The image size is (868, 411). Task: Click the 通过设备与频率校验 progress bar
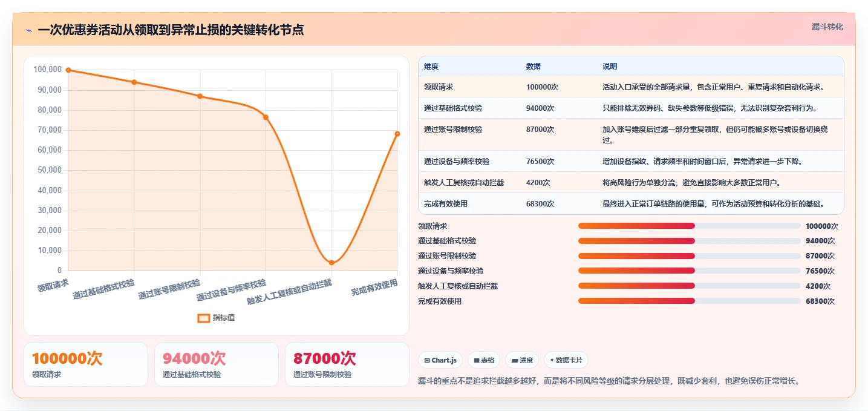pos(690,271)
